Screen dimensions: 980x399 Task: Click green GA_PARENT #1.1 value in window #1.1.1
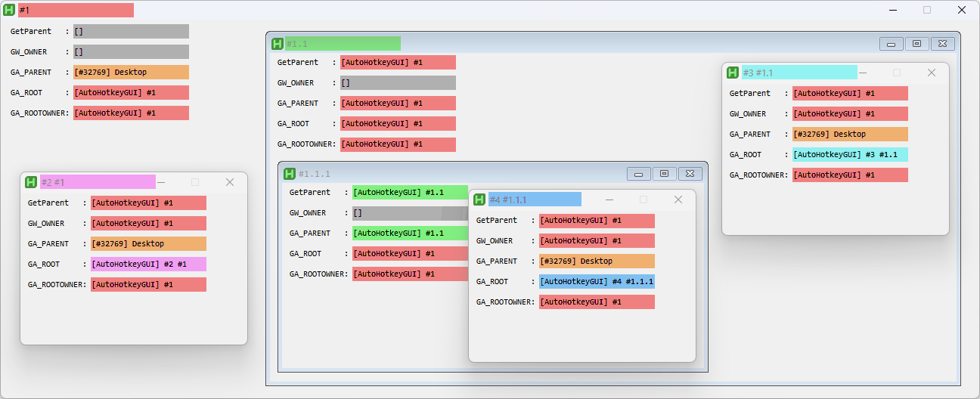(411, 234)
